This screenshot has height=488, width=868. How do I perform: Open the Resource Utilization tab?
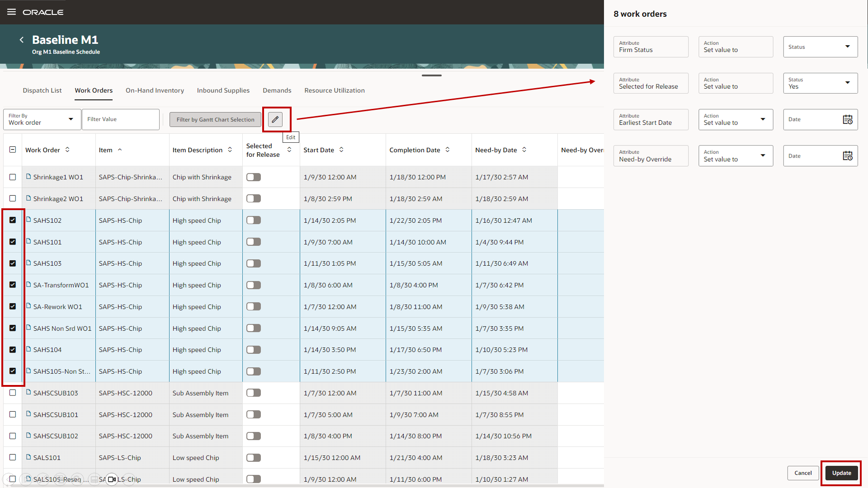(x=335, y=90)
